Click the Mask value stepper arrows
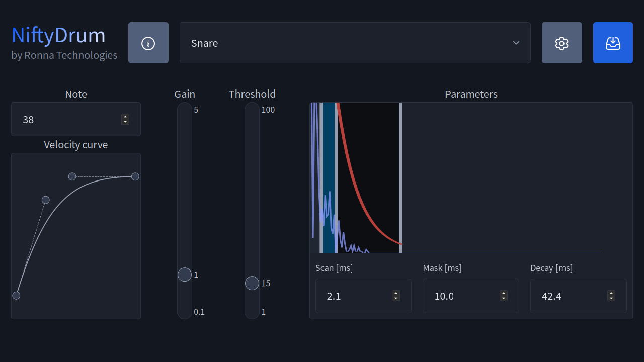This screenshot has width=644, height=362. click(504, 296)
